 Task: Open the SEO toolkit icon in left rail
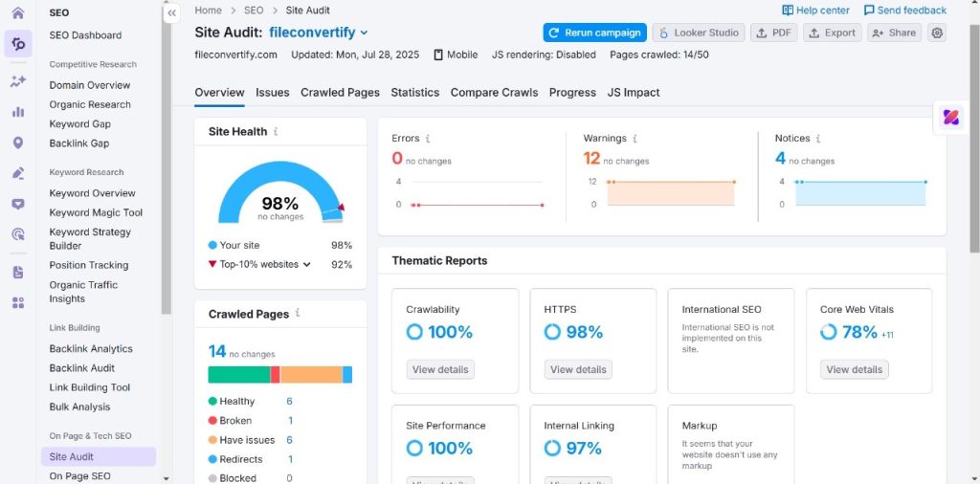click(17, 44)
